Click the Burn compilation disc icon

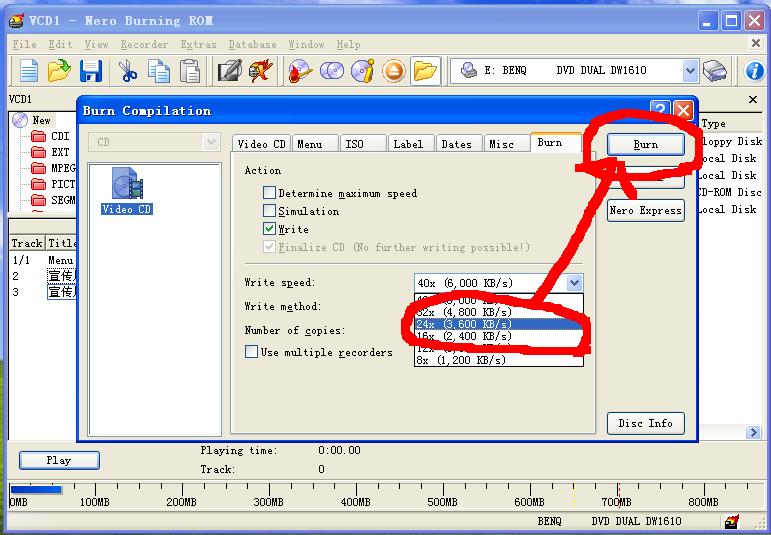pos(300,71)
